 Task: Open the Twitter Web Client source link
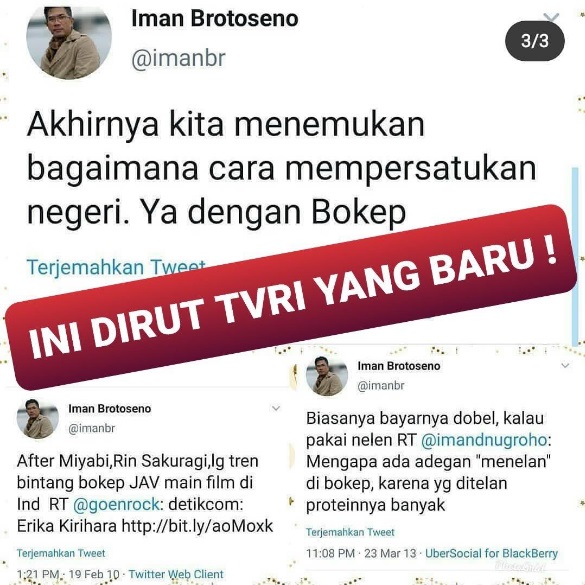[176, 574]
